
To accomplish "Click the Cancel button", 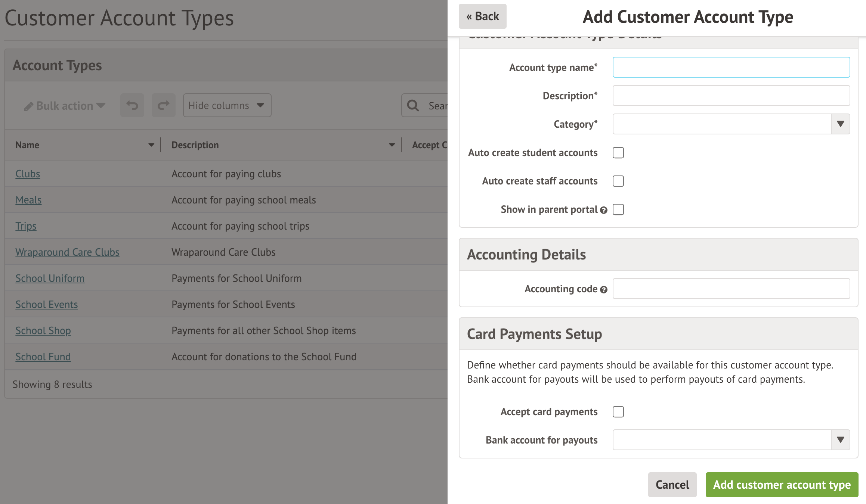I will coord(672,485).
